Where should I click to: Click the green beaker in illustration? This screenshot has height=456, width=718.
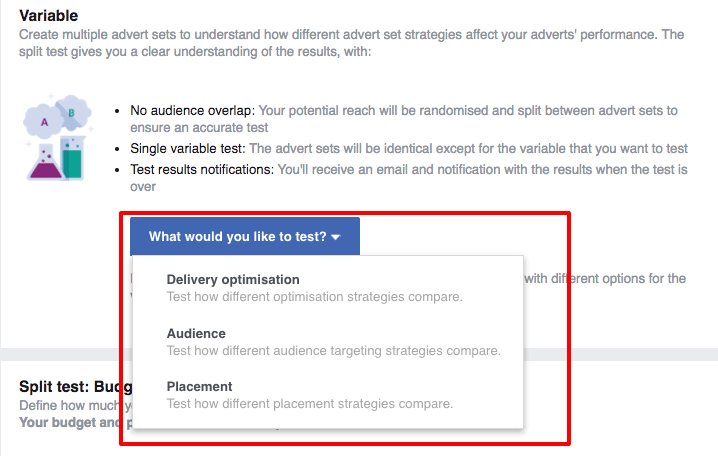click(x=72, y=158)
